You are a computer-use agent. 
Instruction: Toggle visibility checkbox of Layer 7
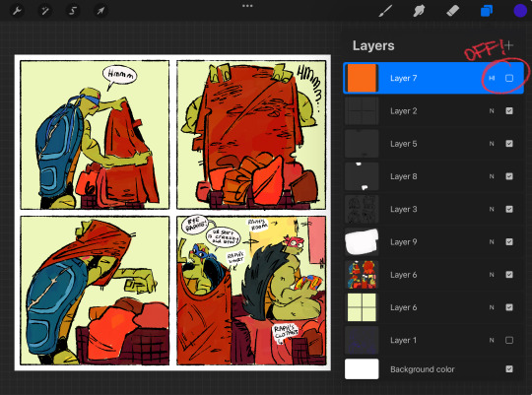(509, 78)
